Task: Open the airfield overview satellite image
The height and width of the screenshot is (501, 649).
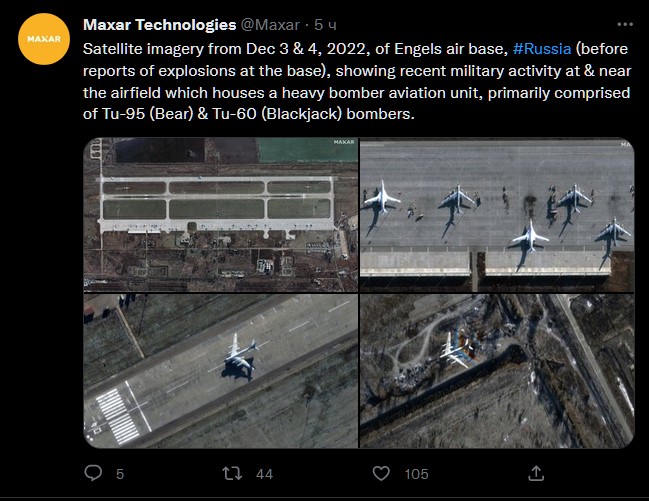Action: coord(221,215)
